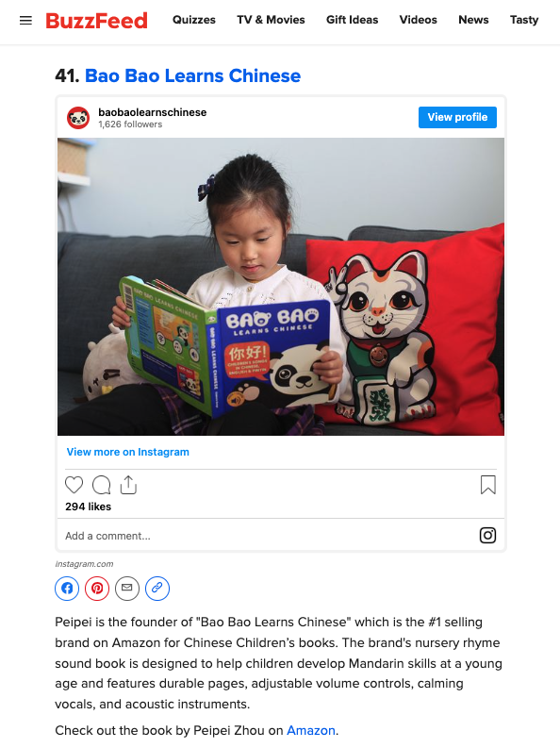Screen dimensions: 560x748
Task: Open View more on Instagram link
Action: pyautogui.click(x=127, y=452)
